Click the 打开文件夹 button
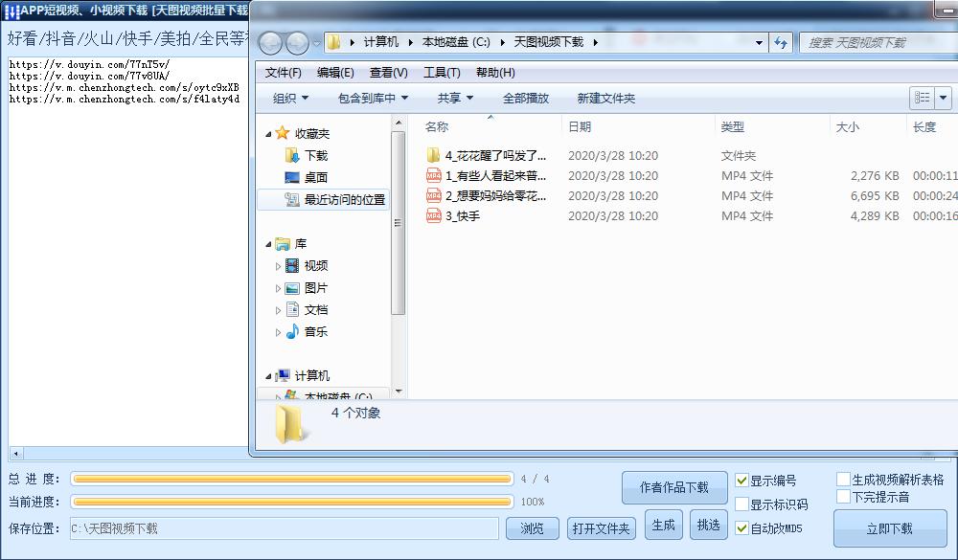The height and width of the screenshot is (560, 958). tap(602, 528)
